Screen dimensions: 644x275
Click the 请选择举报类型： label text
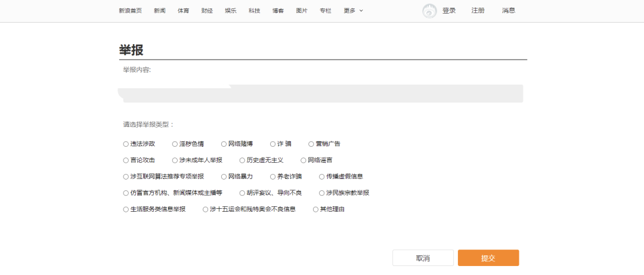[x=148, y=124]
